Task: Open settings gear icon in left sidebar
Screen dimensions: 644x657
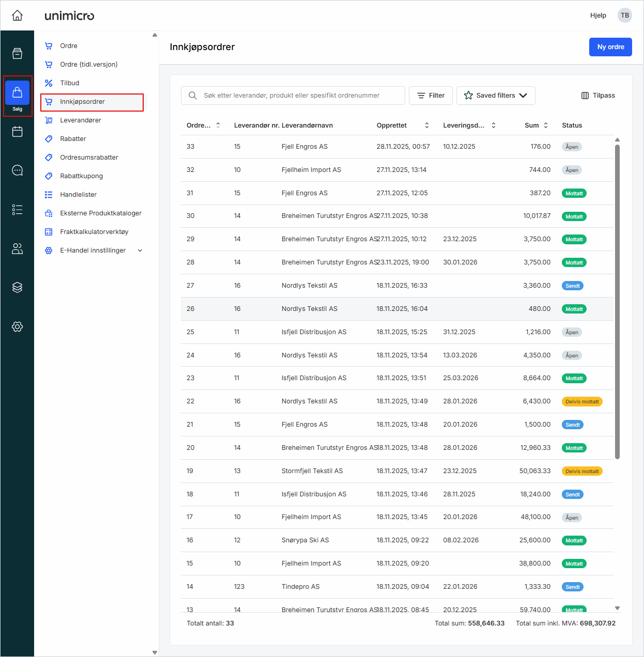Action: pyautogui.click(x=17, y=326)
